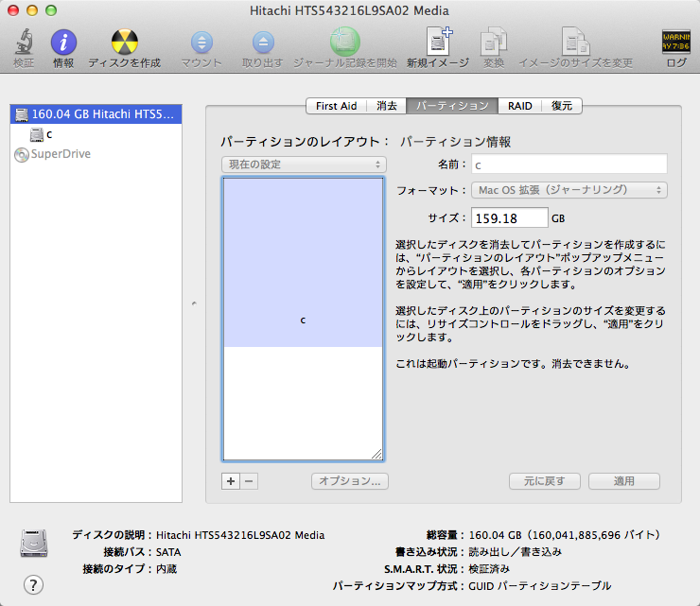This screenshot has width=700, height=606.
Task: Click the size field showing 159.18
Action: pyautogui.click(x=509, y=218)
